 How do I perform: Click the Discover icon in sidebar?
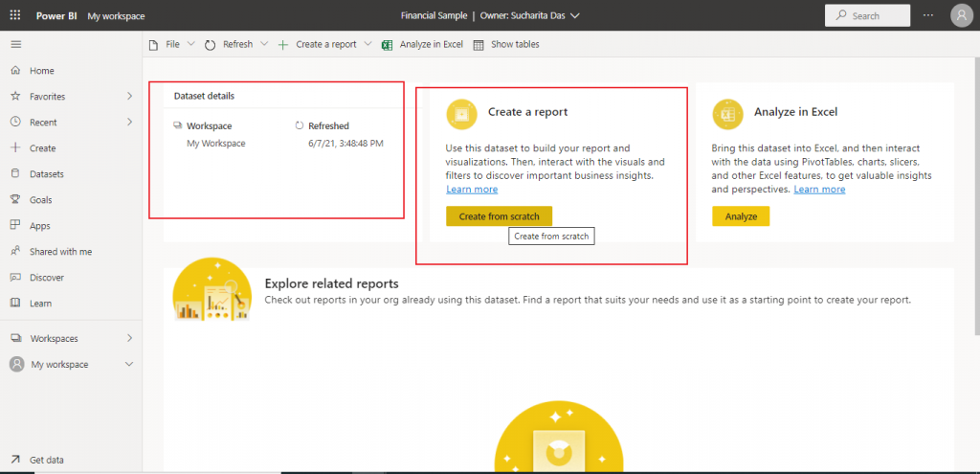pos(15,277)
